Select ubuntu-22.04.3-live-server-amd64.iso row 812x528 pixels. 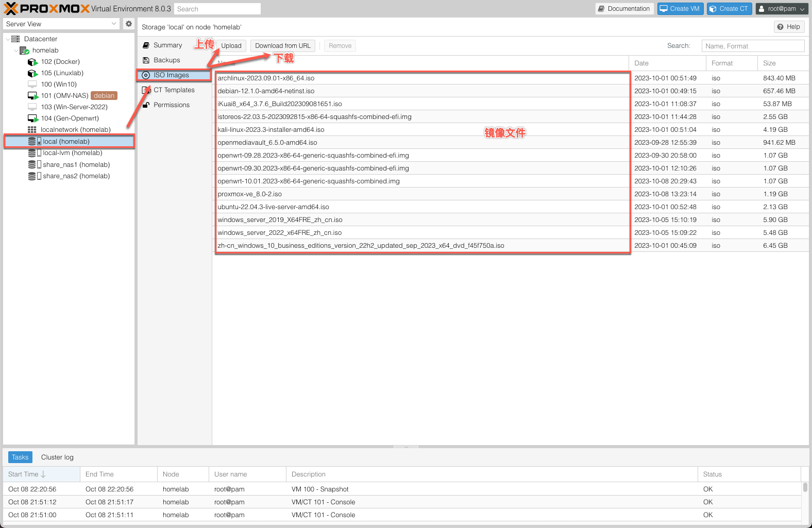pyautogui.click(x=511, y=207)
